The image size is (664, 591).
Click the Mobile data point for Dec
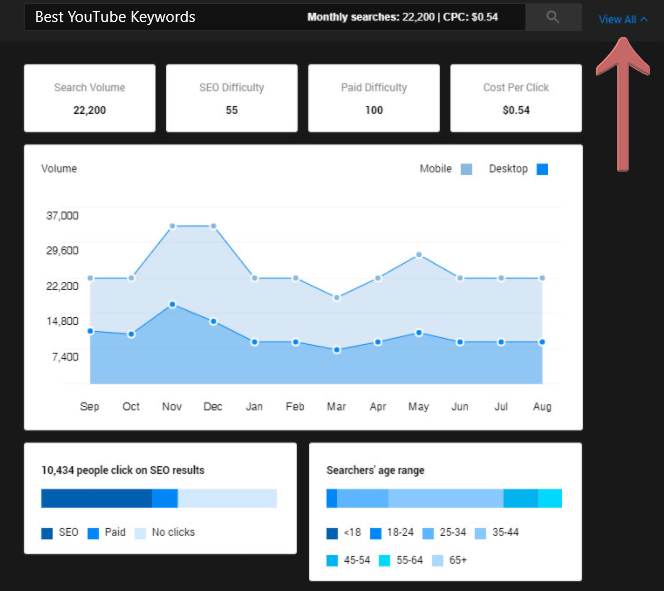[213, 226]
